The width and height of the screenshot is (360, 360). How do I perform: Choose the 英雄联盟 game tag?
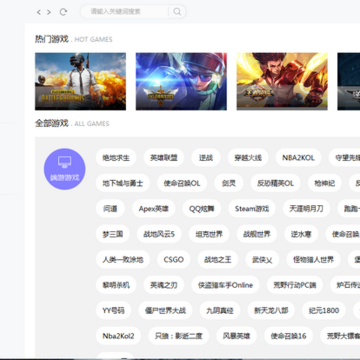click(x=164, y=158)
